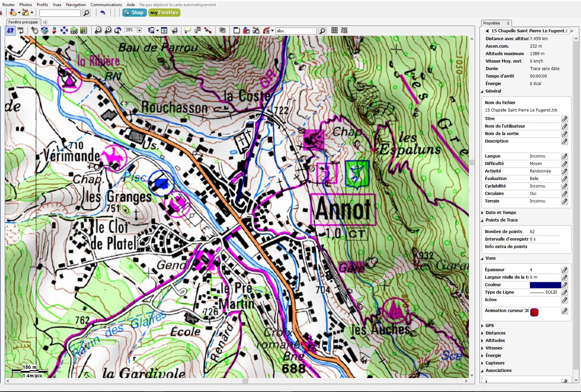This screenshot has height=392, width=581.
Task: Collapse the Général section
Action: (x=482, y=91)
